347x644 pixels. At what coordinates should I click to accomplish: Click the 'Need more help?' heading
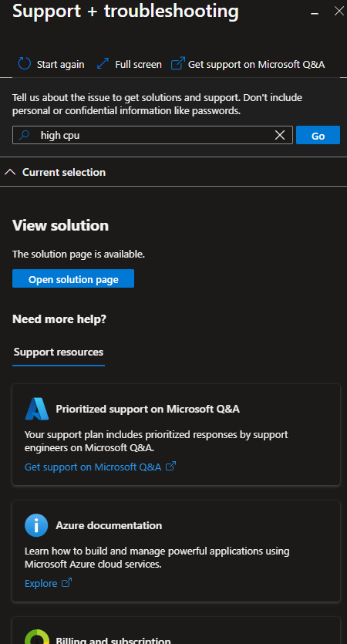(x=59, y=319)
